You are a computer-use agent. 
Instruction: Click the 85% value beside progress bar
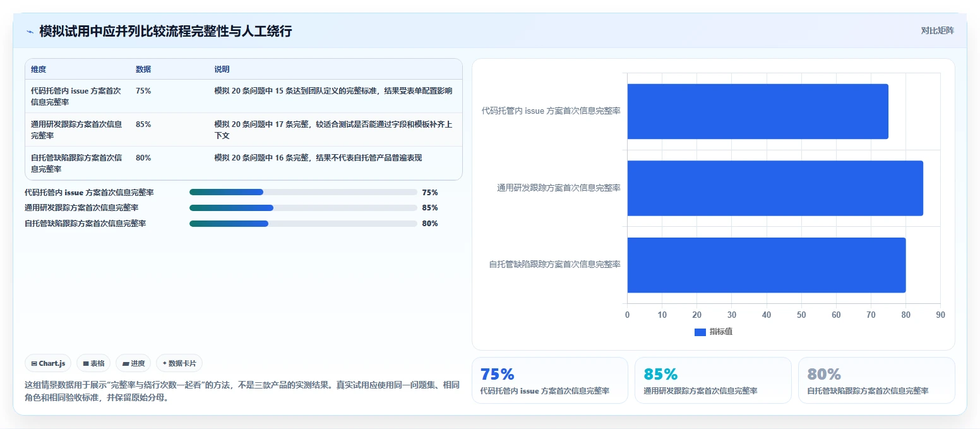point(430,208)
